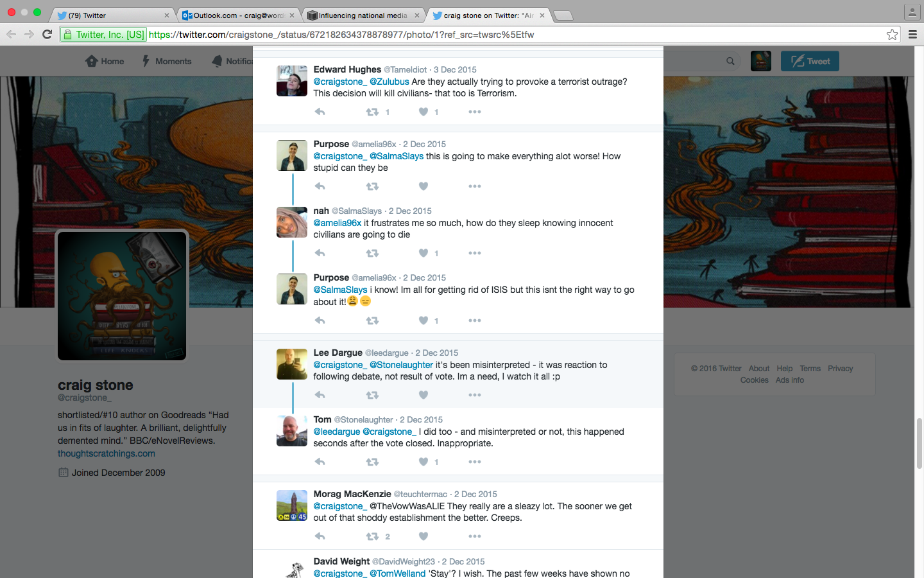
Task: Open Home in Twitter navigation
Action: click(105, 61)
